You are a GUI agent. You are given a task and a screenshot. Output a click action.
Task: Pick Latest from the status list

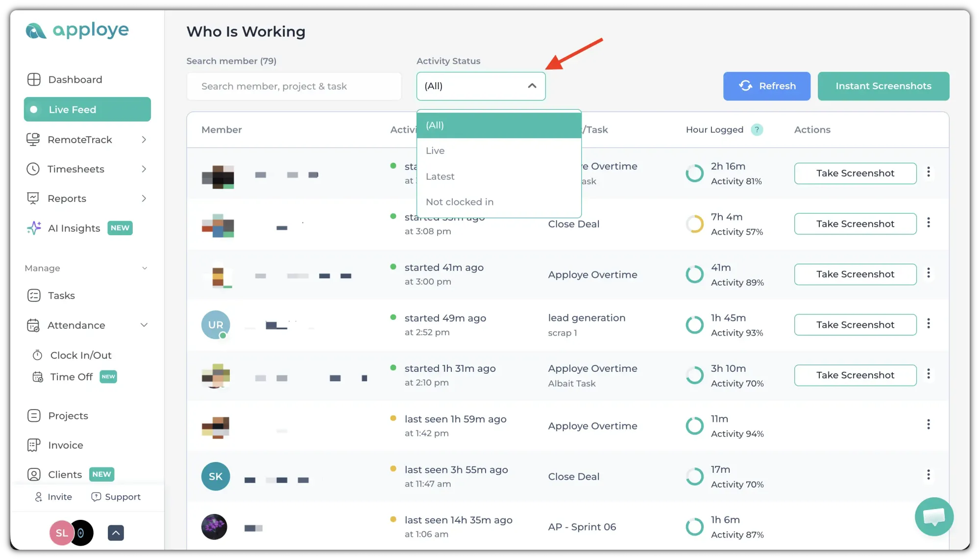440,176
